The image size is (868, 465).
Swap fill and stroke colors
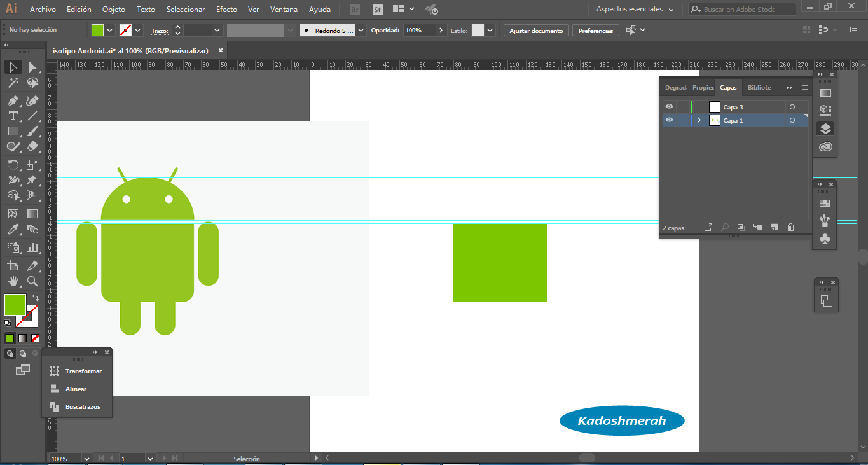(x=36, y=297)
